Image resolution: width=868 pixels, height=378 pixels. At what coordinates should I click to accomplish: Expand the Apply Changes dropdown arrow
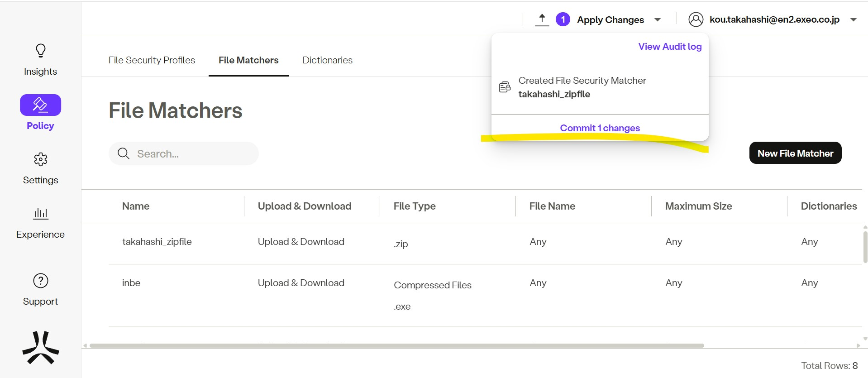pos(658,20)
